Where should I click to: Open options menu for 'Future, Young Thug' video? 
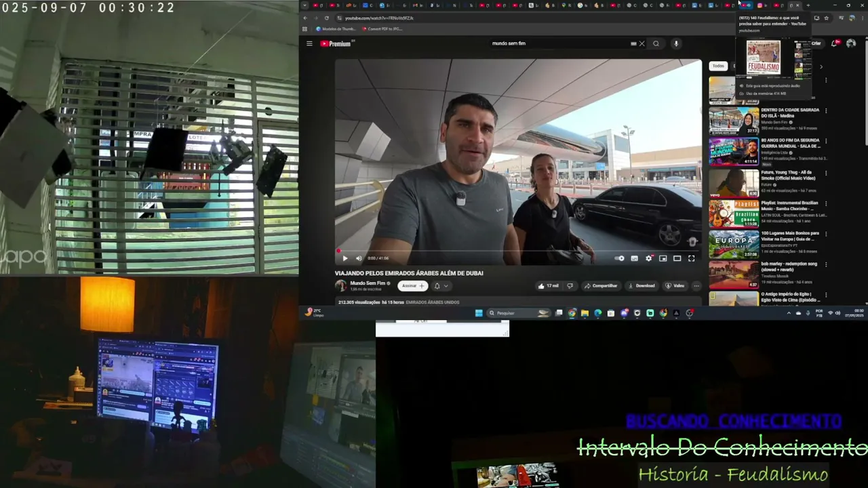(826, 173)
